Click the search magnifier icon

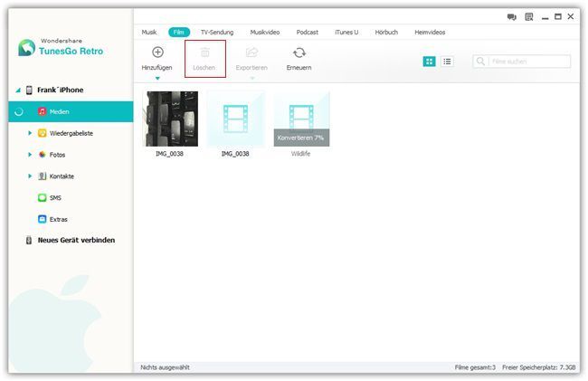480,62
